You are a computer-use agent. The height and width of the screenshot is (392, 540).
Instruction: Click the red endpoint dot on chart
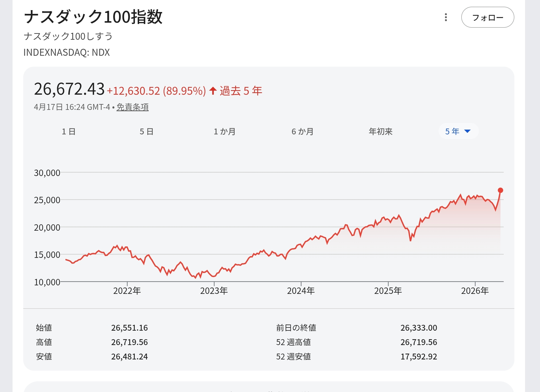tap(500, 190)
